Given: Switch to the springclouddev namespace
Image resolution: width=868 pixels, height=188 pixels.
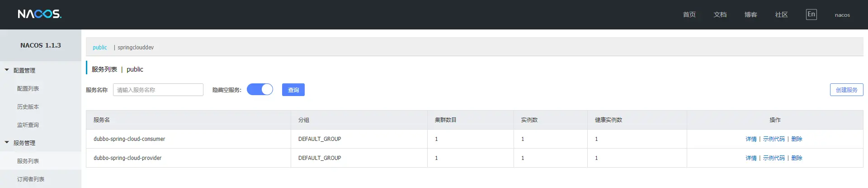Looking at the screenshot, I should coord(136,47).
